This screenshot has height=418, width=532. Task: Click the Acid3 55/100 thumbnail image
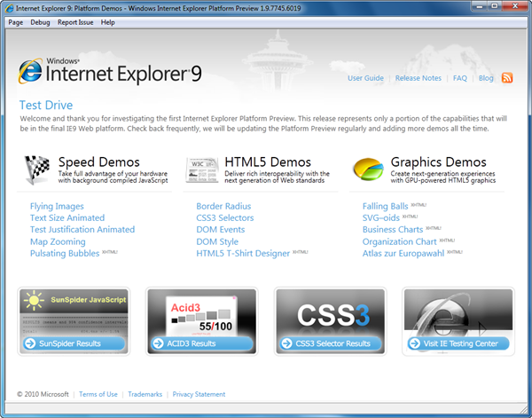[x=200, y=314]
